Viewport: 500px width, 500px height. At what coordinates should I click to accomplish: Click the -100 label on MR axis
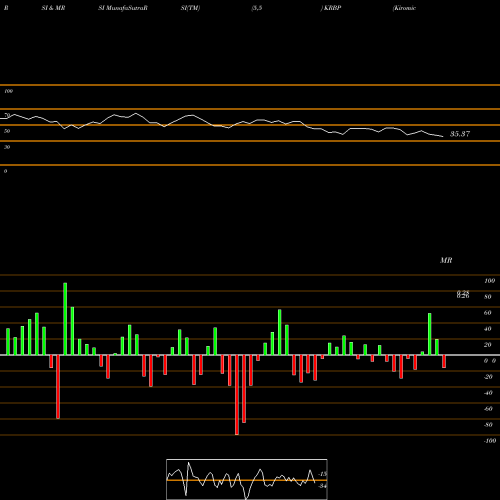coord(490,441)
